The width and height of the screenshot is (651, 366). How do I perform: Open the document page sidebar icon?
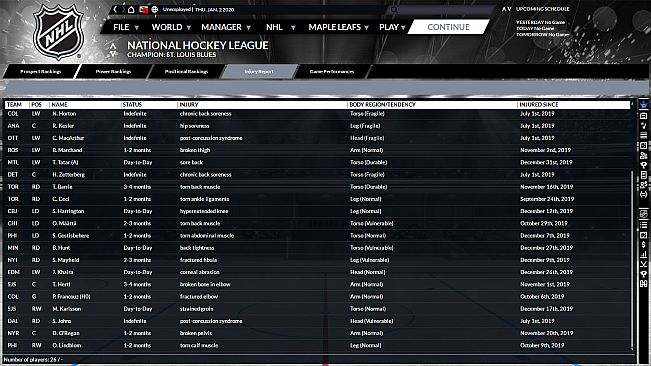[x=644, y=175]
